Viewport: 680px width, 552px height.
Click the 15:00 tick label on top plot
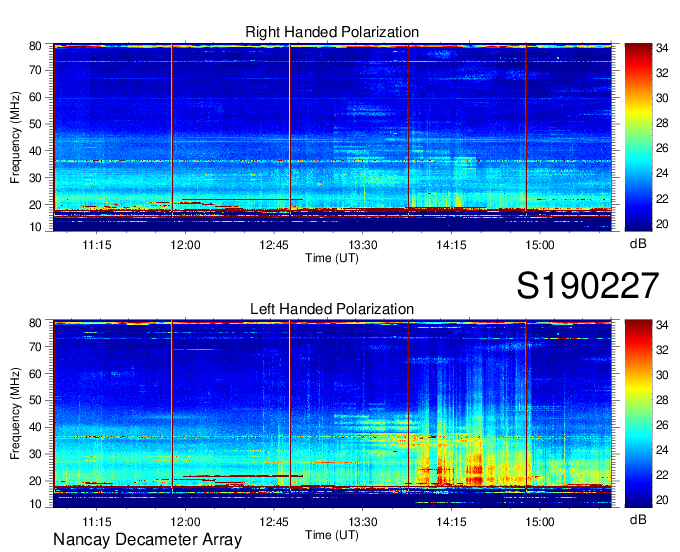point(539,245)
